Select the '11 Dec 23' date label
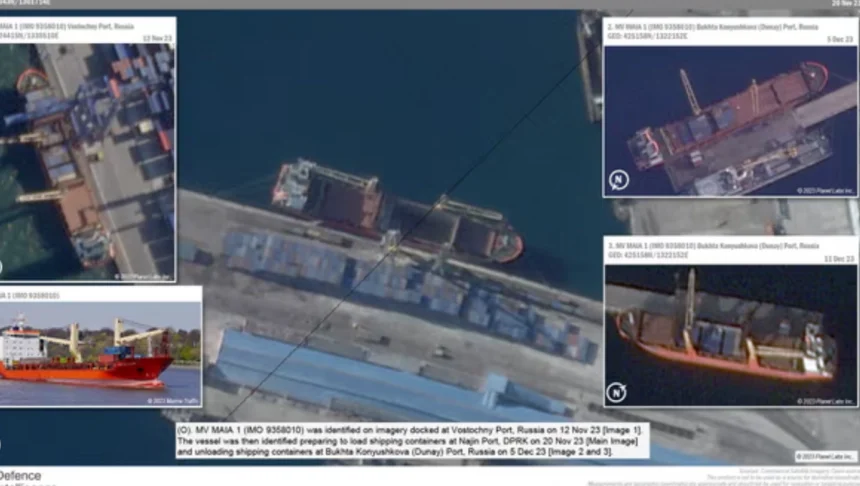This screenshot has width=860, height=486. point(839,258)
